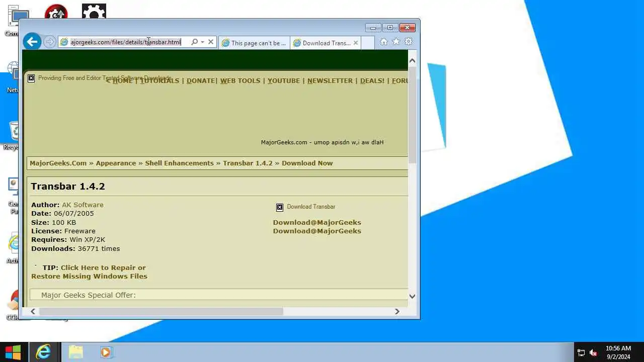Switch to the 'Download Trans...' tab
The image size is (644, 362).
point(322,43)
